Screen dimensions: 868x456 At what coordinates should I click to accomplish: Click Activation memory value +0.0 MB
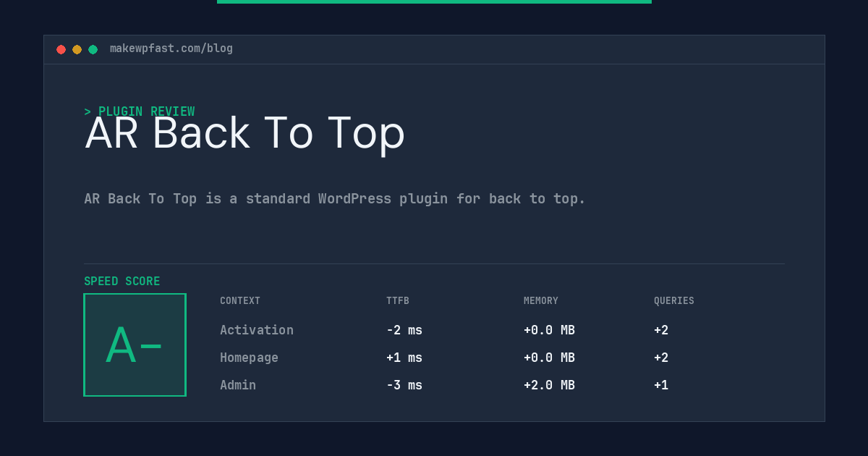[549, 330]
